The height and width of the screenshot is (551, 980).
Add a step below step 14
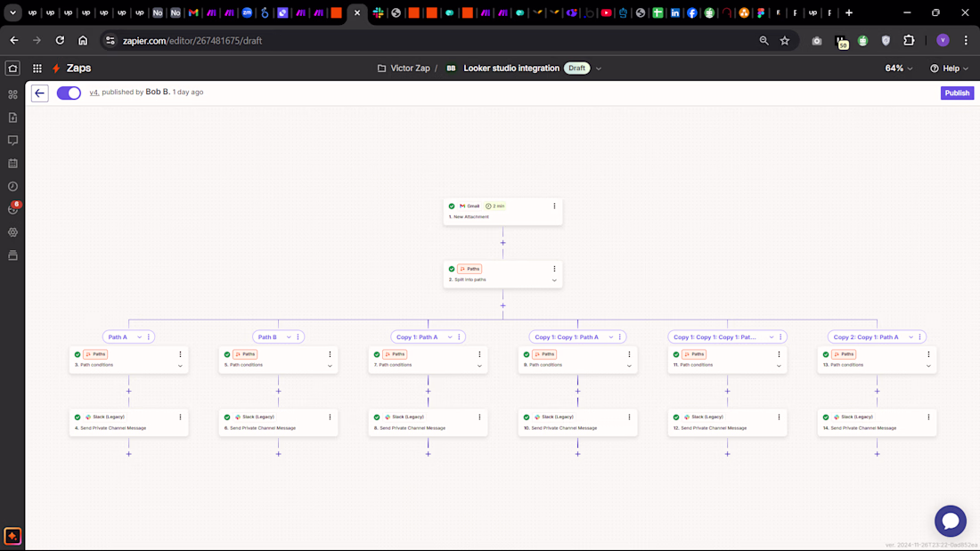(877, 454)
